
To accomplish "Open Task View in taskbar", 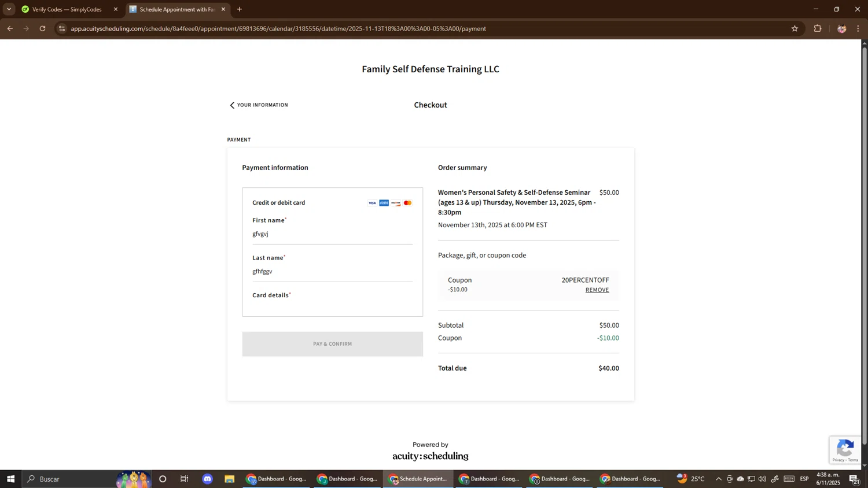I will (185, 479).
